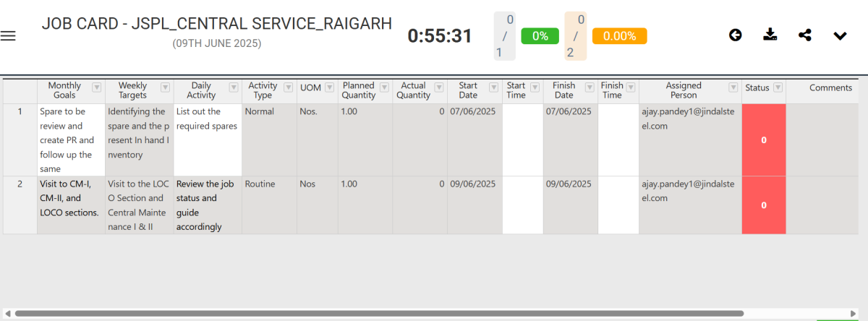Click the orange 0.00% badge

click(619, 36)
